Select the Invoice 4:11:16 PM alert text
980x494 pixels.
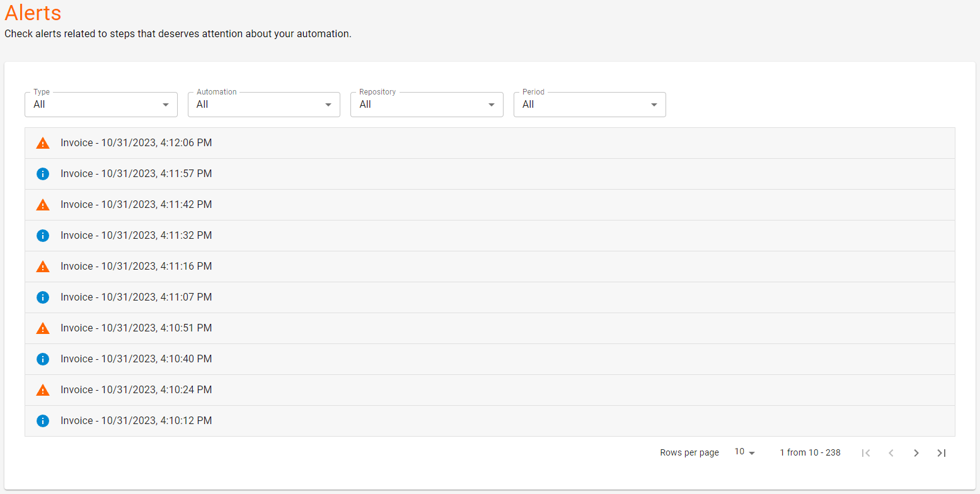click(136, 267)
